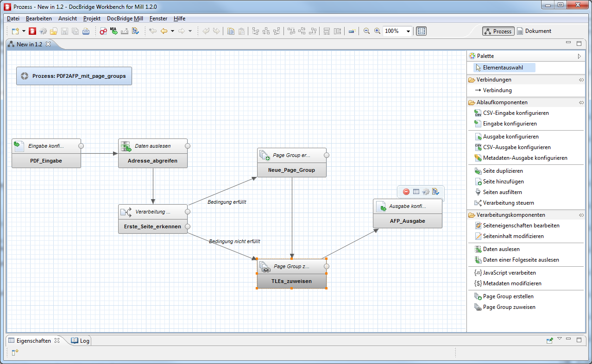This screenshot has width=592, height=364.
Task: Click the red delete icon above AFP_Ausgabe
Action: pyautogui.click(x=406, y=192)
